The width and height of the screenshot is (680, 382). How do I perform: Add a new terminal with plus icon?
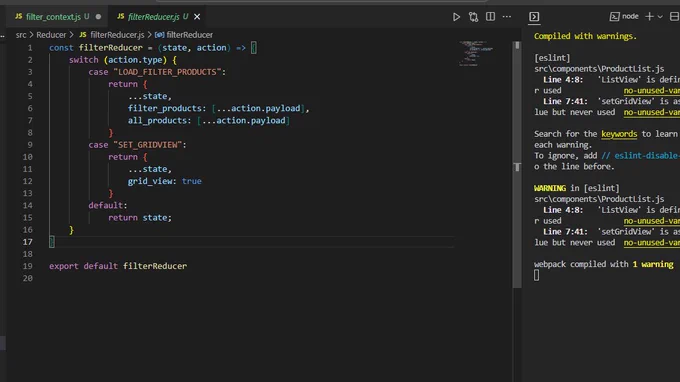click(x=649, y=16)
